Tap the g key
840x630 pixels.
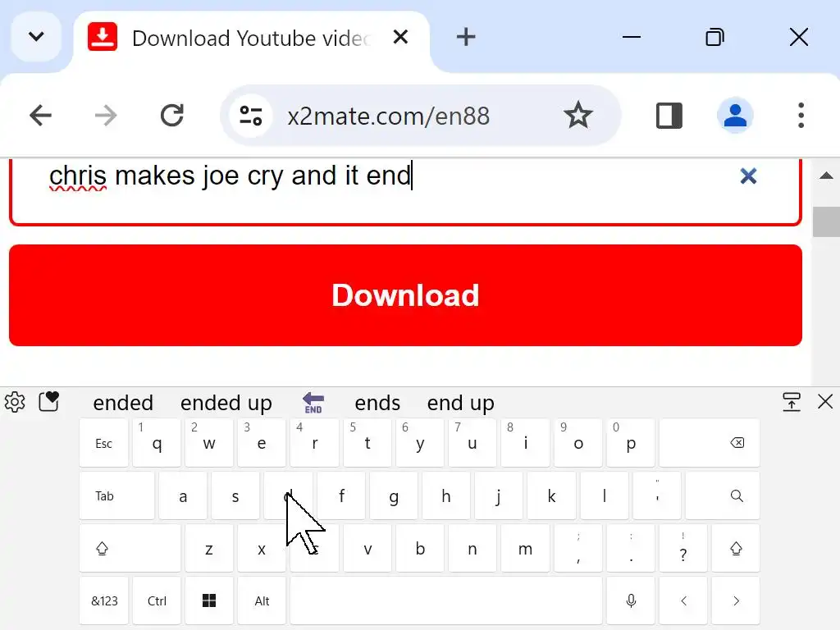pos(393,496)
